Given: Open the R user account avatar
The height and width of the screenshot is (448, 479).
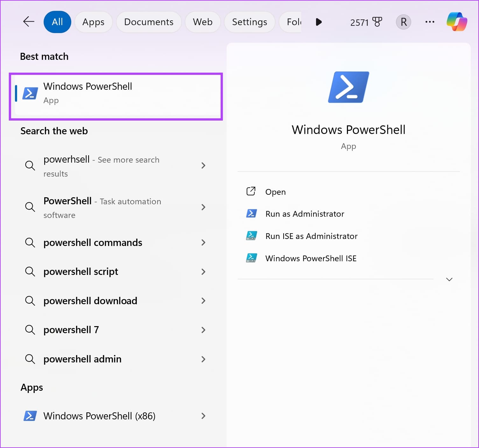Looking at the screenshot, I should [404, 22].
